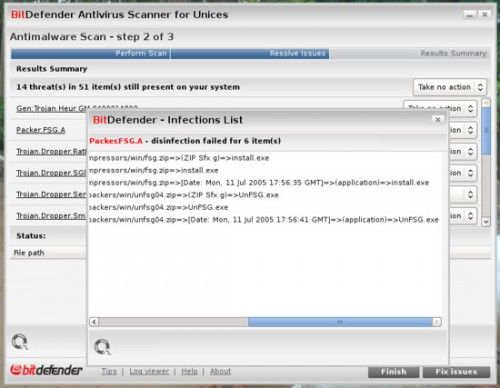Click the Fix issues button

pos(456,372)
